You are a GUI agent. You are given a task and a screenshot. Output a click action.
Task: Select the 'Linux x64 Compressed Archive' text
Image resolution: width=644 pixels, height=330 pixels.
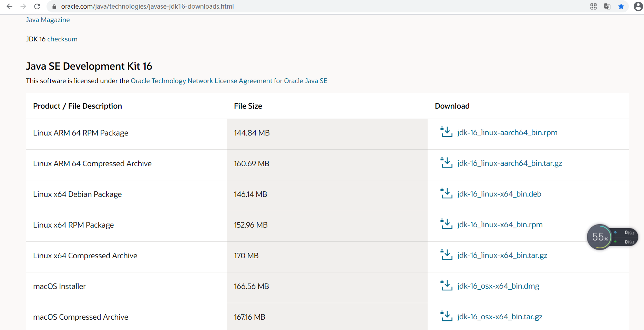coord(85,256)
